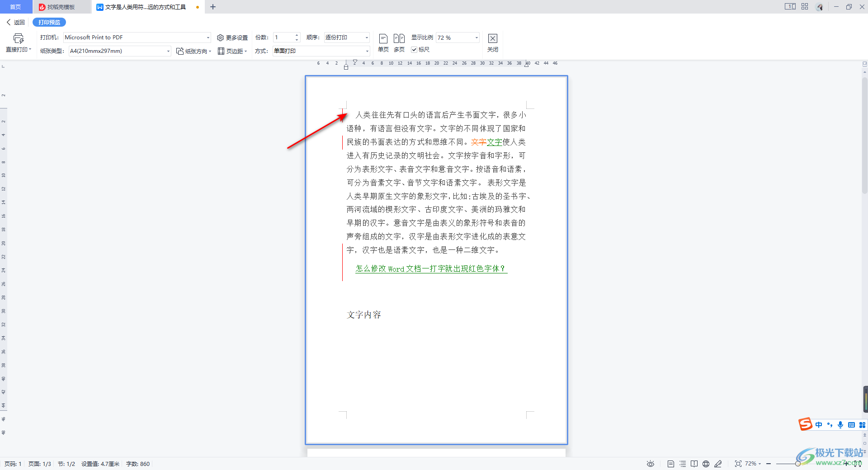Activate the writing mode pen icon

click(x=718, y=464)
